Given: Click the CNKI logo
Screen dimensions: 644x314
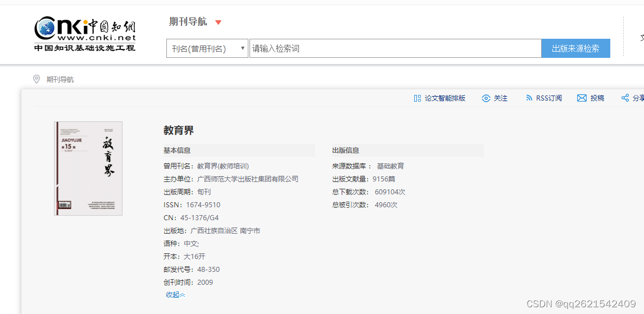Looking at the screenshot, I should click(85, 34).
